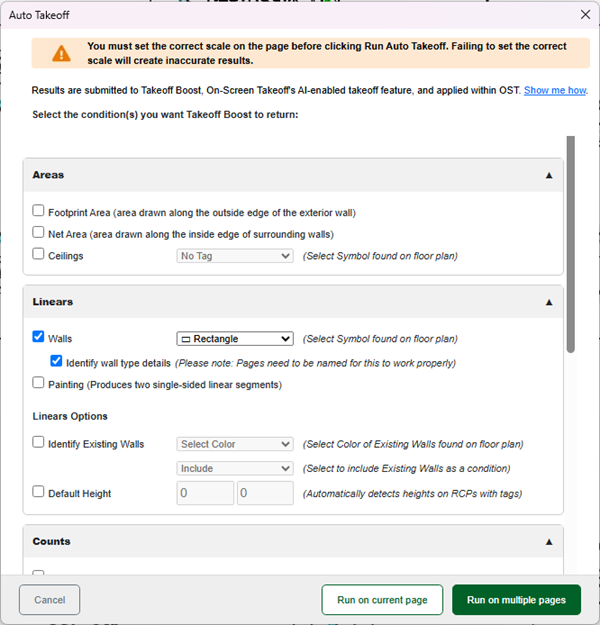Click the orange warning triangle icon
The height and width of the screenshot is (625, 600).
tap(61, 53)
